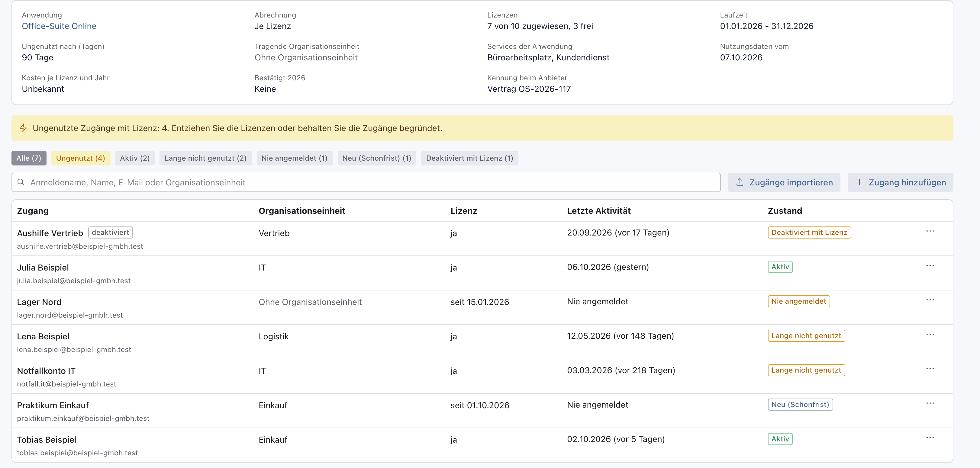Viewport: 980px width, 468px height.
Task: Filter by Nie angemeldet (1)
Action: click(295, 158)
